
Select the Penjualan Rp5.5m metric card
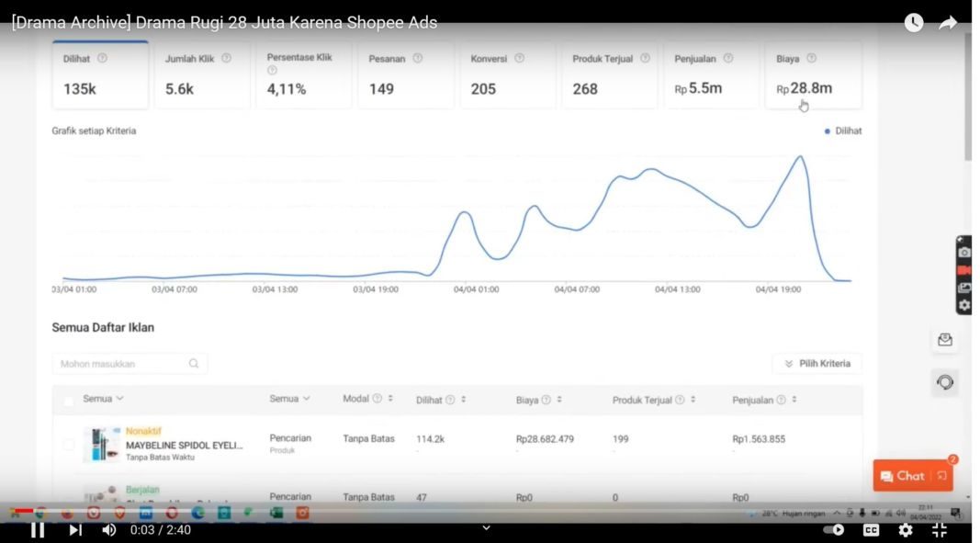[711, 75]
